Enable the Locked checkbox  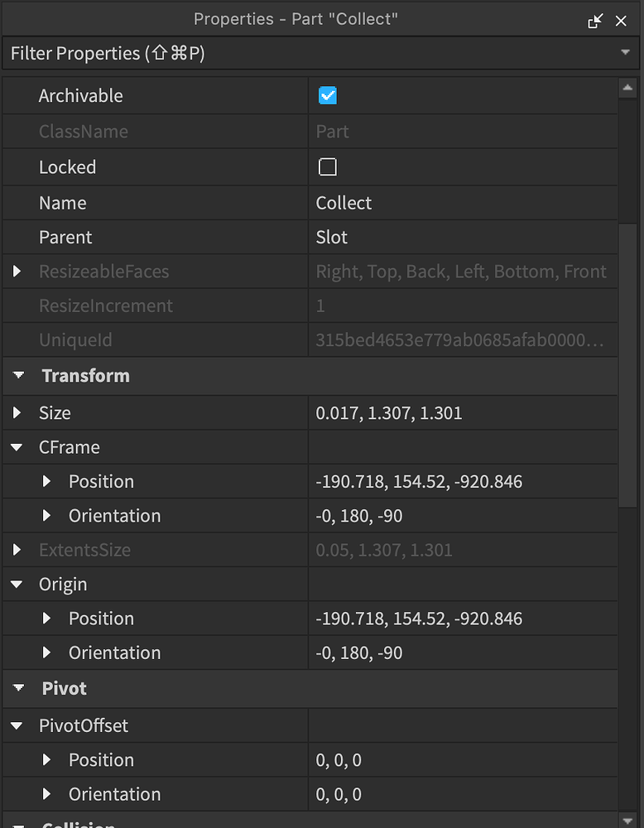[x=328, y=166]
